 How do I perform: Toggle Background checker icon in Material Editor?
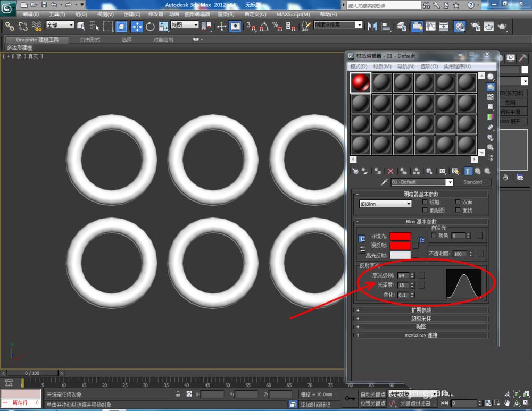click(491, 97)
